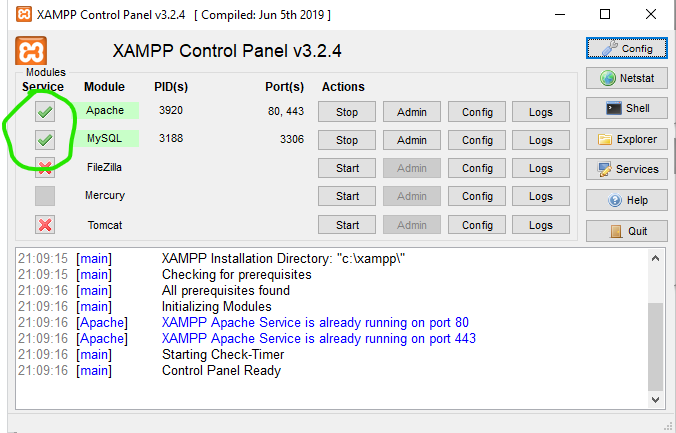This screenshot has height=433, width=676.
Task: Minimize the XAMPP window
Action: pyautogui.click(x=560, y=14)
